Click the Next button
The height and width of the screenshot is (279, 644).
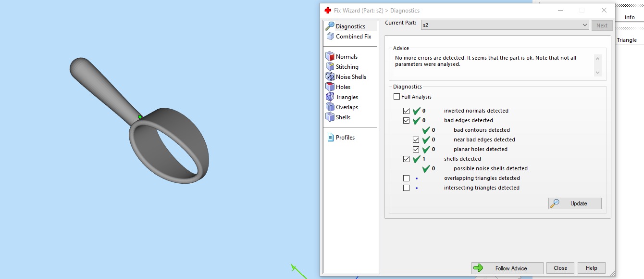602,25
